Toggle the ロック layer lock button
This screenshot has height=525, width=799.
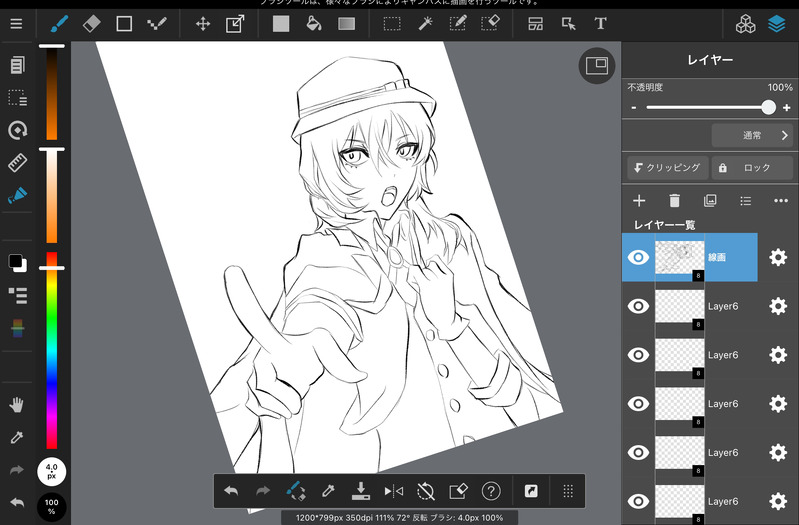tap(752, 168)
